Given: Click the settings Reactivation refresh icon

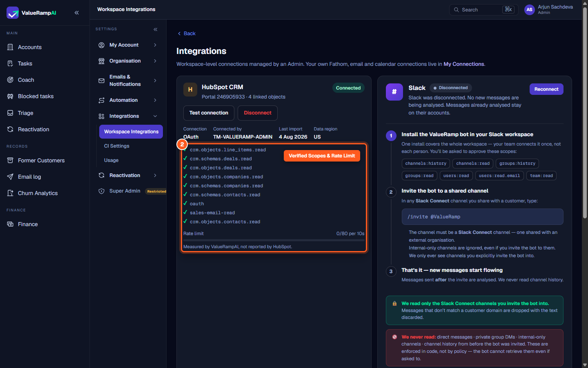Looking at the screenshot, I should pyautogui.click(x=101, y=175).
